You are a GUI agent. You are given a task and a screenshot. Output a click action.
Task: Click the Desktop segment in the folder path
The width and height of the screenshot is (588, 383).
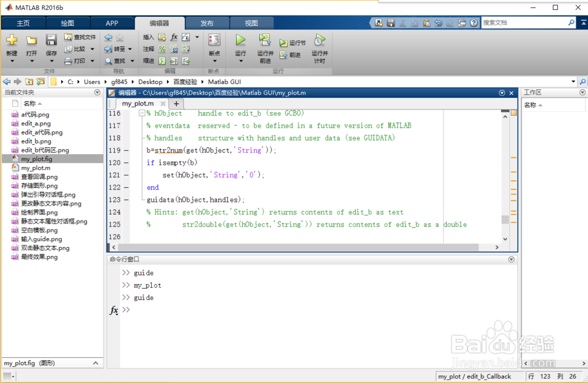click(x=150, y=82)
